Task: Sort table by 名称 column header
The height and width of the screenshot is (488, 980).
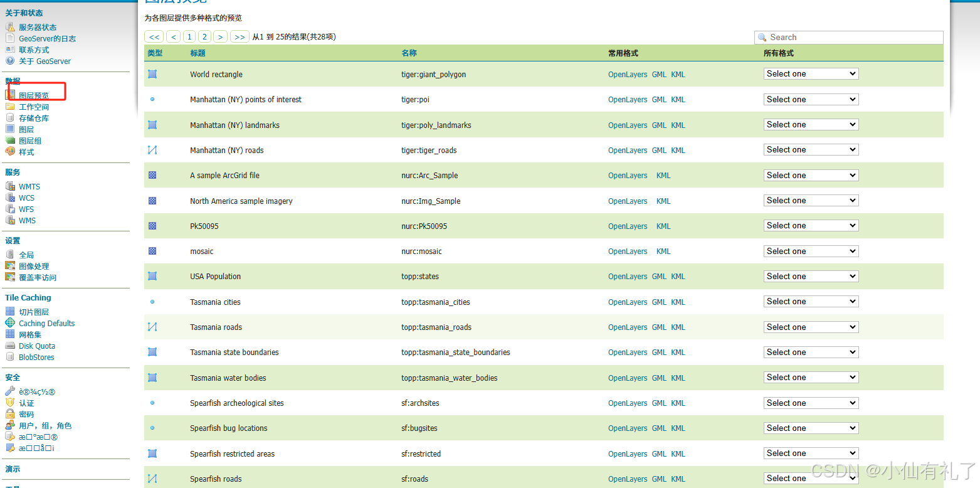Action: [409, 53]
